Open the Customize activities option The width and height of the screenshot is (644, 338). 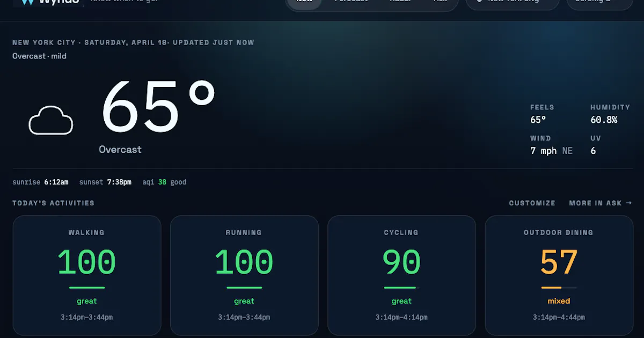(x=532, y=203)
